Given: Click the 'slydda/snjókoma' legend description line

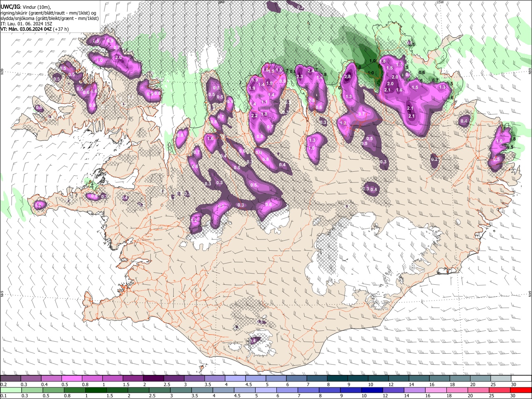Looking at the screenshot, I should point(49,18).
